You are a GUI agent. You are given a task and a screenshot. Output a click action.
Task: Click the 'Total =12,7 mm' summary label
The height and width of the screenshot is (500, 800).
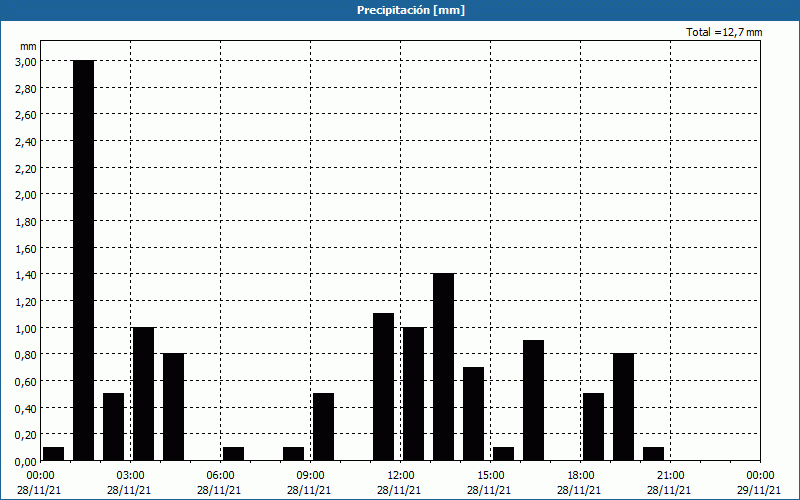coord(724,32)
